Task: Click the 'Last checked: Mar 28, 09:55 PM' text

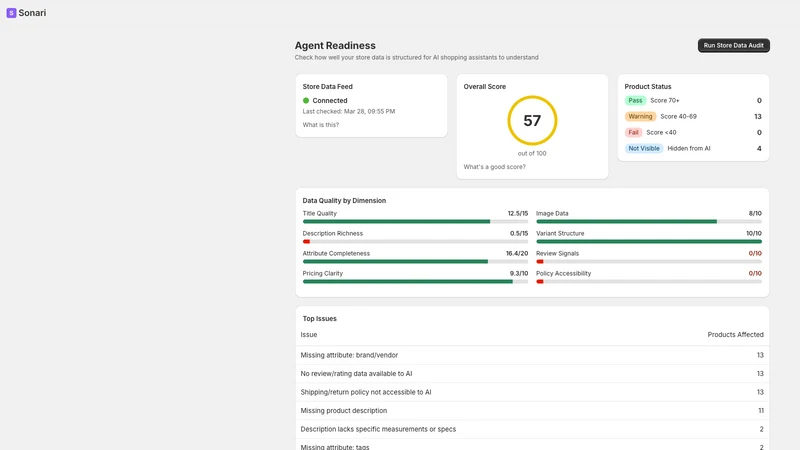Action: [348, 111]
